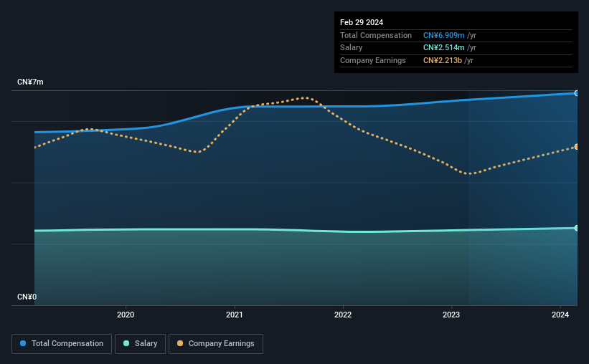Click the CN¥0 y-axis label
The image size is (589, 364).
coord(27,297)
